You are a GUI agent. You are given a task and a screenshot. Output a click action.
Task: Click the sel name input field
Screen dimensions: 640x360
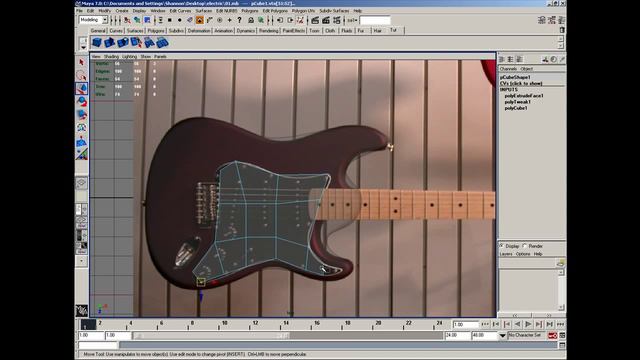click(x=375, y=20)
